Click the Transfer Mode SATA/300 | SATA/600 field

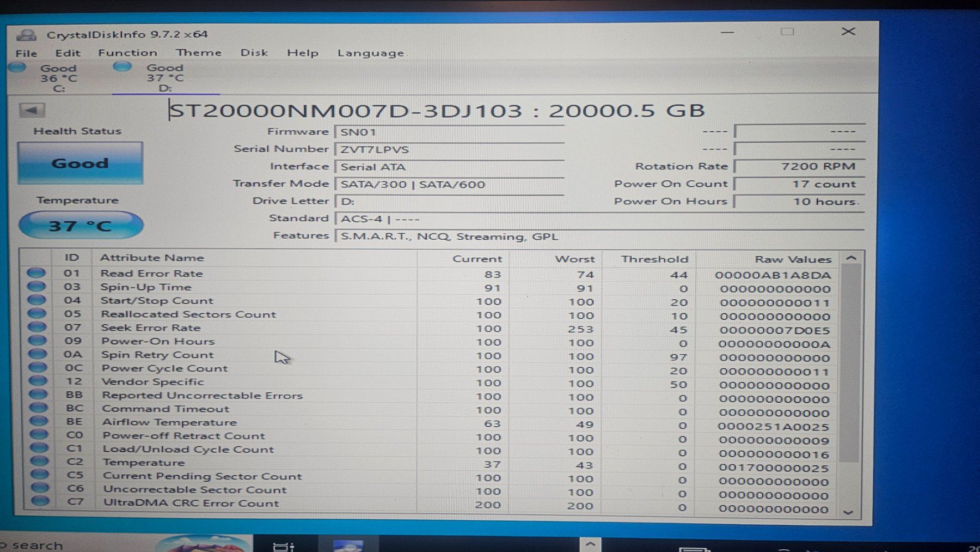pyautogui.click(x=449, y=184)
